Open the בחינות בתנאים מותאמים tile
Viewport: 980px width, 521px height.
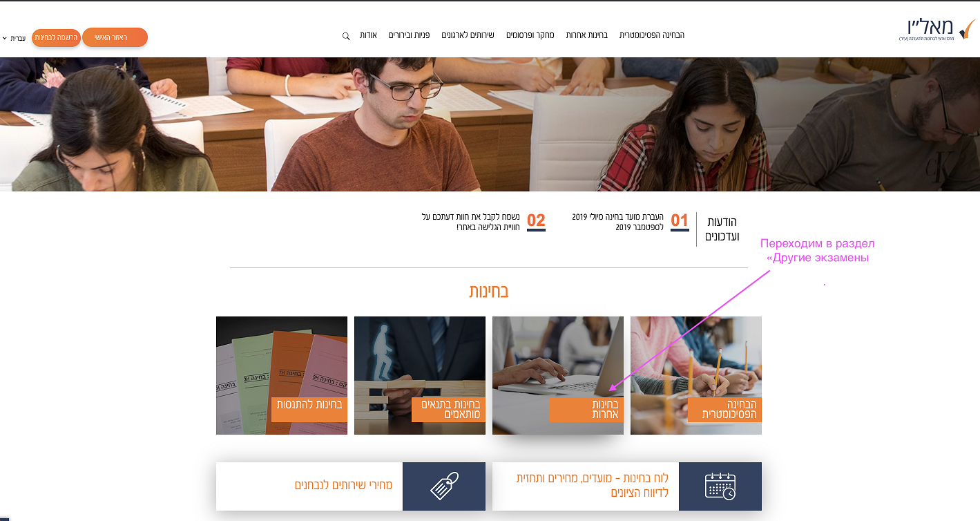420,375
